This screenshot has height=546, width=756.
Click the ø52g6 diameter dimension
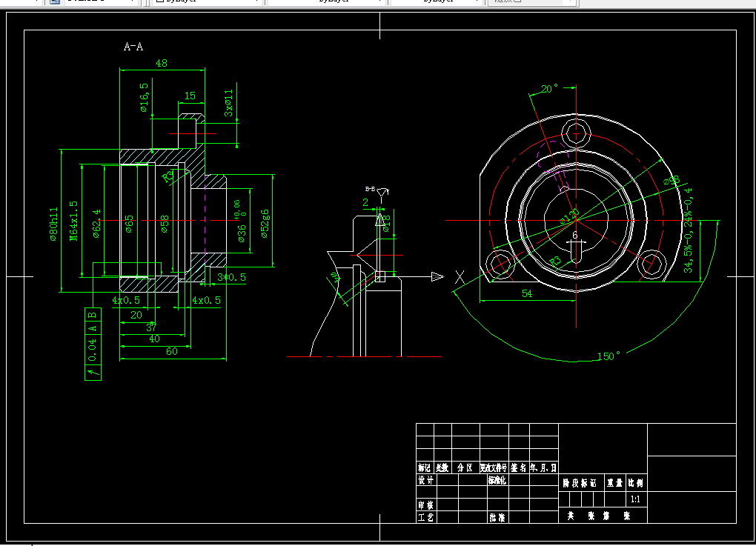click(x=265, y=224)
